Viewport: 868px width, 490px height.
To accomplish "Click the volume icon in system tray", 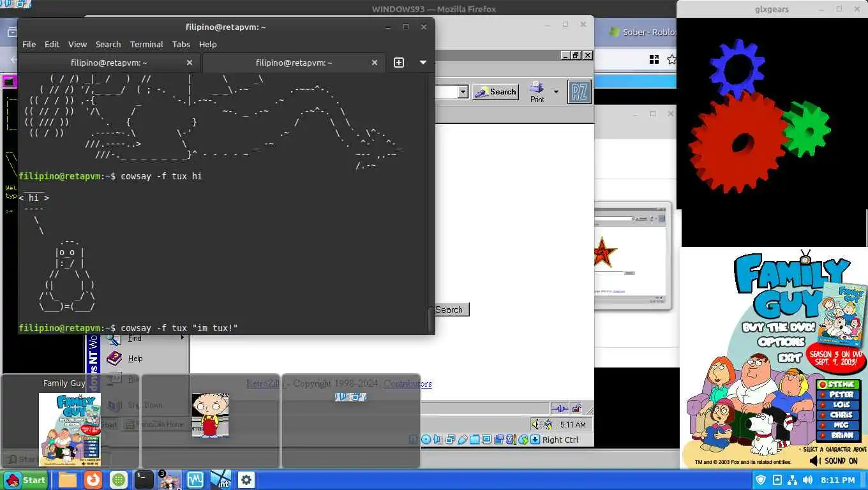I will 807,480.
